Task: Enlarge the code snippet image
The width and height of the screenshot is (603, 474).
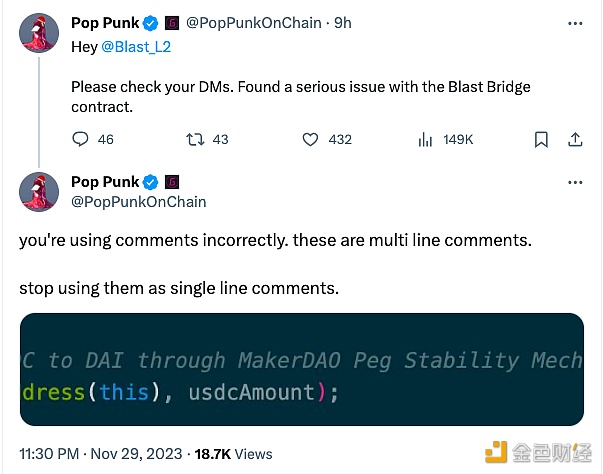Action: [x=302, y=369]
